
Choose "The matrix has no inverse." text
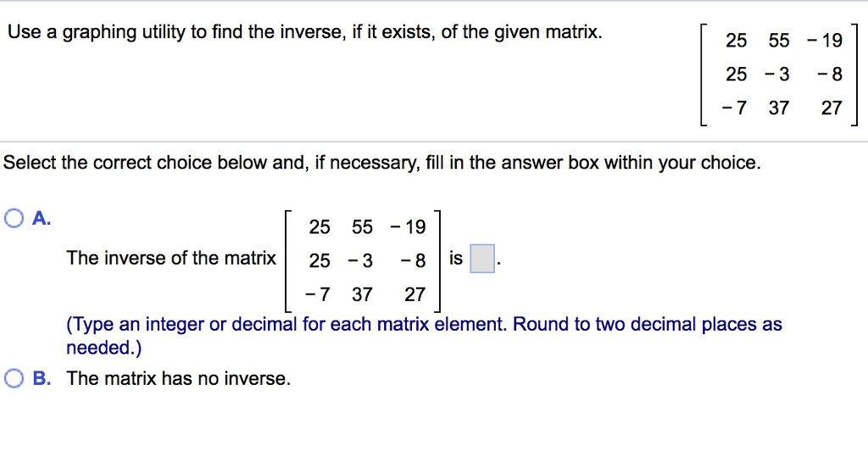(x=178, y=378)
